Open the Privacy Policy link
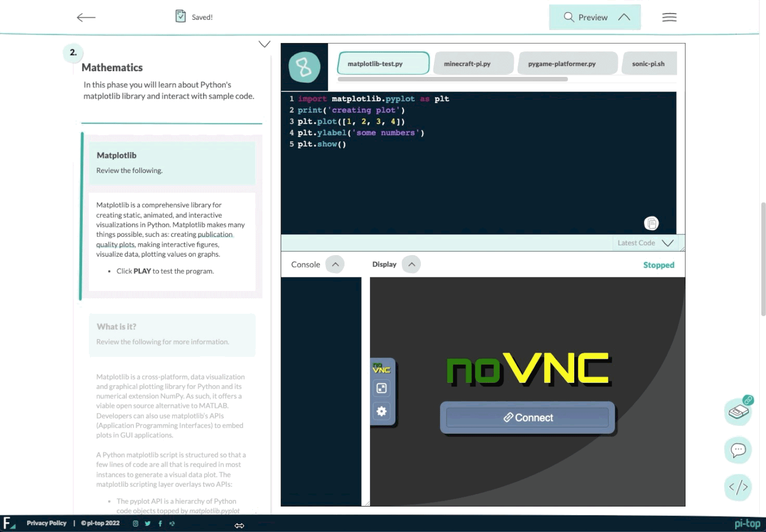Screen dimensions: 766x532 pos(46,523)
